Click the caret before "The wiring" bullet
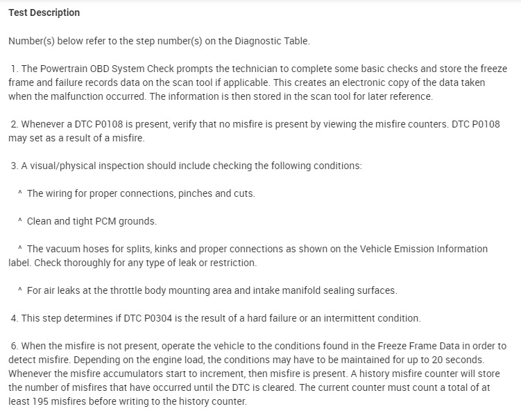This screenshot has height=420, width=521. click(20, 193)
